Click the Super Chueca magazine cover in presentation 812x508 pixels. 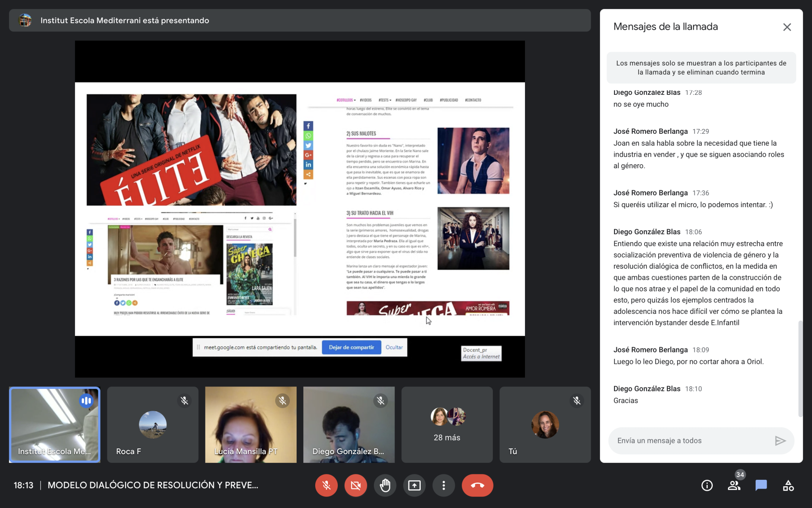tap(249, 274)
